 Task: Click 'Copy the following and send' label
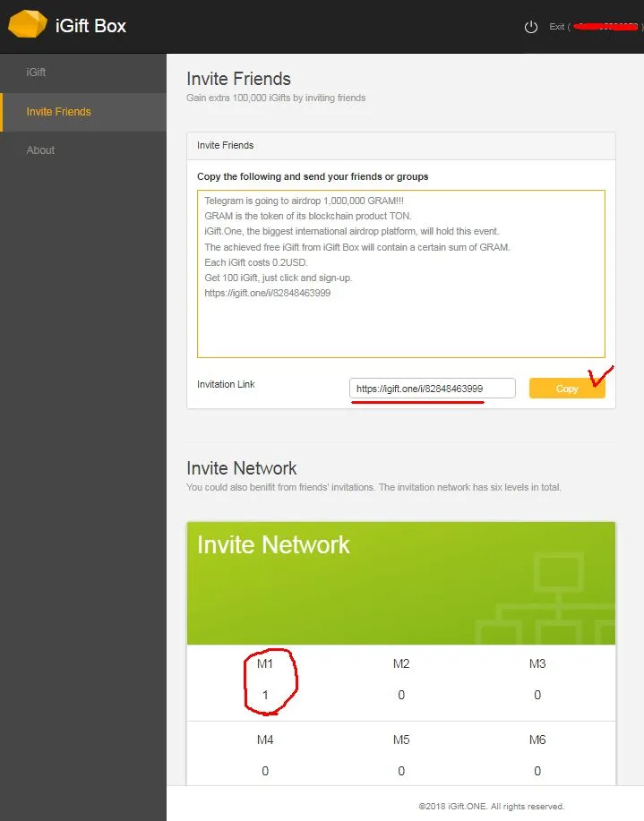click(313, 176)
